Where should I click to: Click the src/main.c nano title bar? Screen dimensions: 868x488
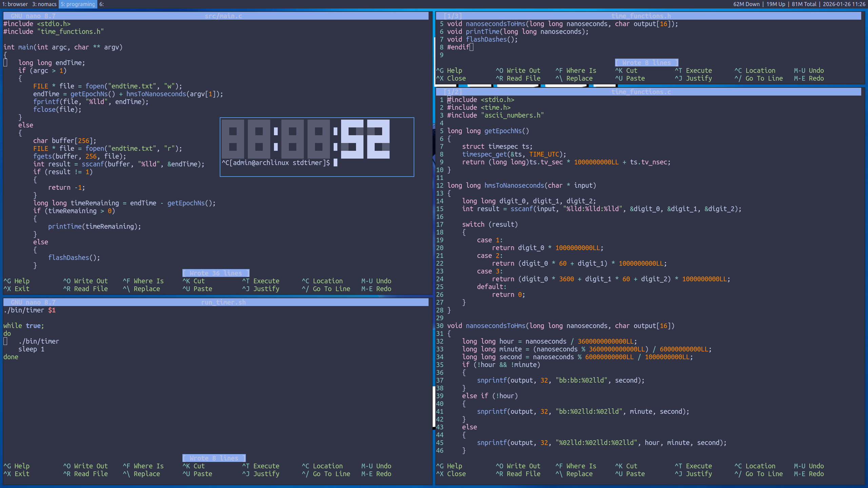click(x=223, y=16)
